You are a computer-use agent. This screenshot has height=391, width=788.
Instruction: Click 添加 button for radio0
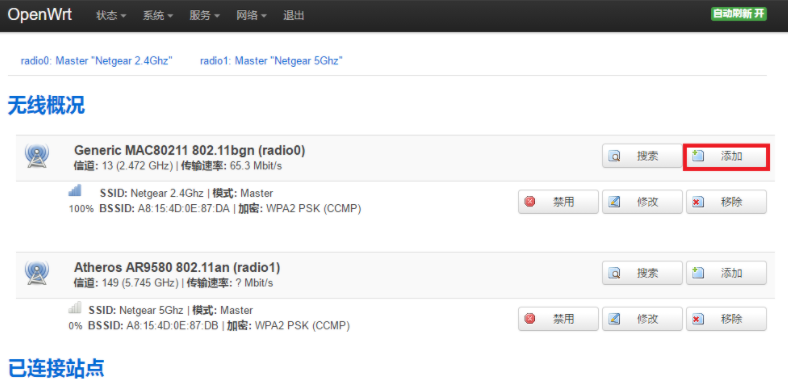(x=726, y=156)
